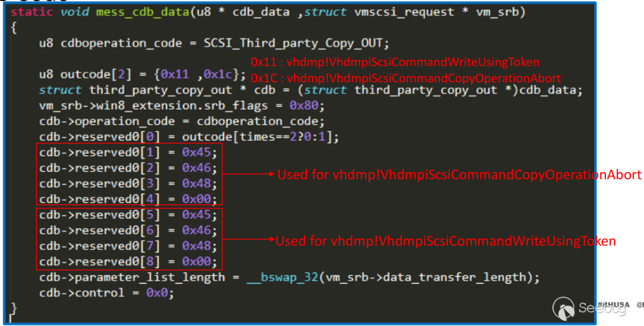This screenshot has height=326, width=644.
Task: Click the cdb->reserved0[7] = 0x48 line
Action: pos(128,246)
